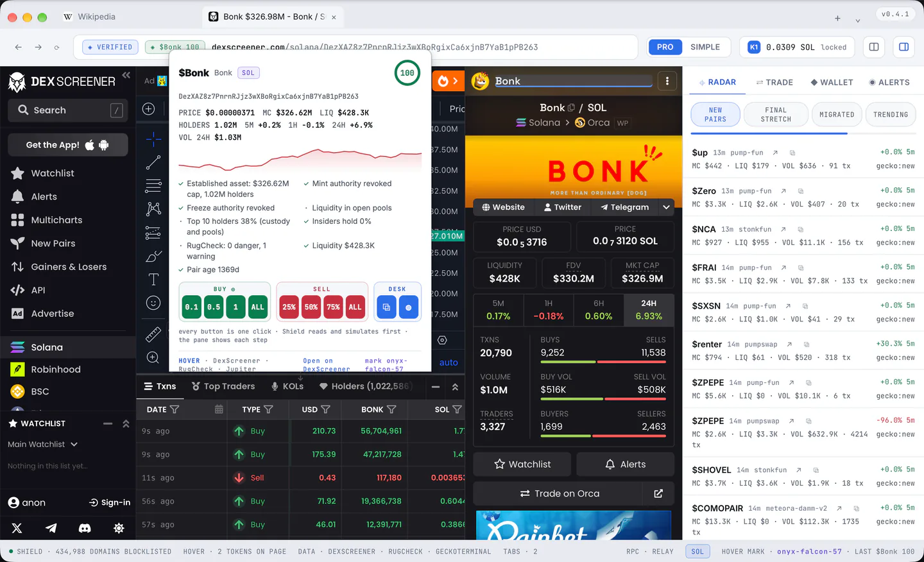Select the pattern drawing tool

153,209
